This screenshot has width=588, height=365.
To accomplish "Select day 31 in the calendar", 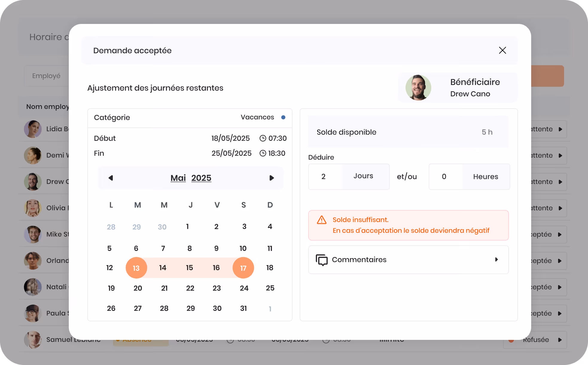I will (243, 308).
